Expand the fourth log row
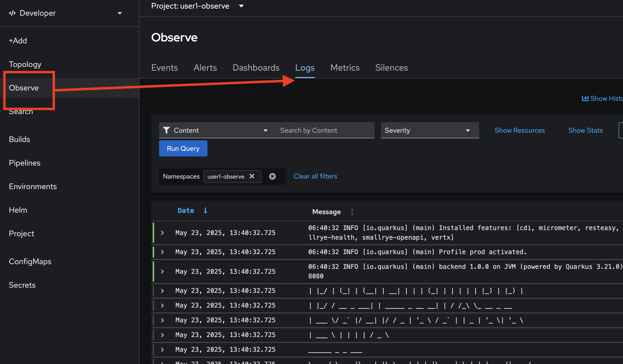This screenshot has width=623, height=364. (163, 291)
